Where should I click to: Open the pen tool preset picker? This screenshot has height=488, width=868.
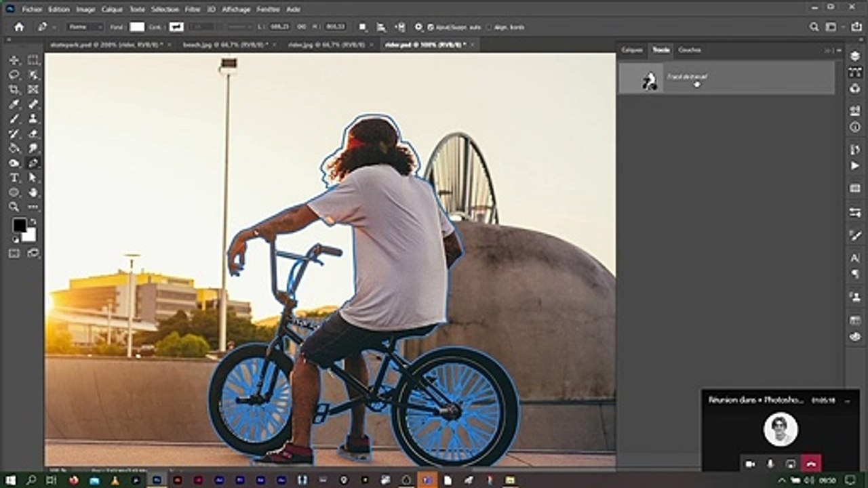click(x=45, y=27)
